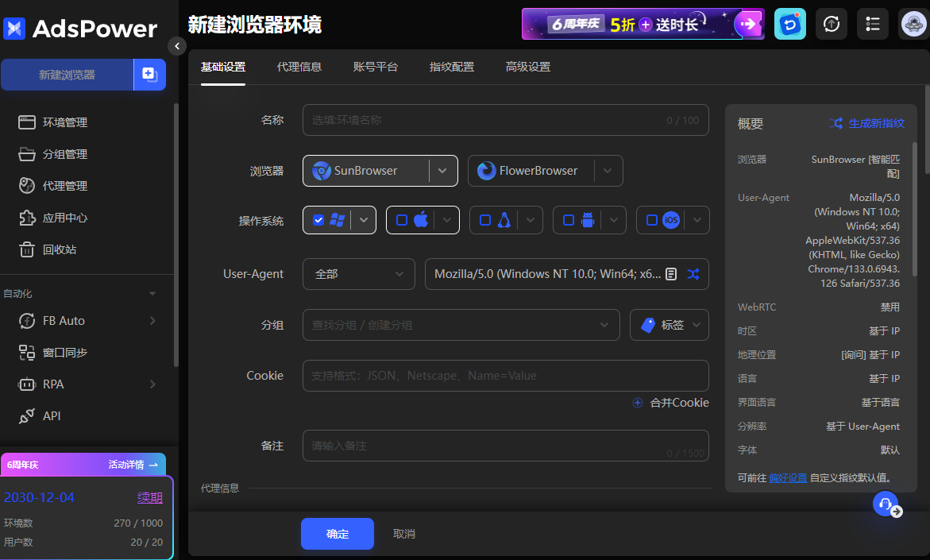The image size is (930, 560).
Task: Uncheck the Windows operating system checkbox
Action: click(x=318, y=220)
